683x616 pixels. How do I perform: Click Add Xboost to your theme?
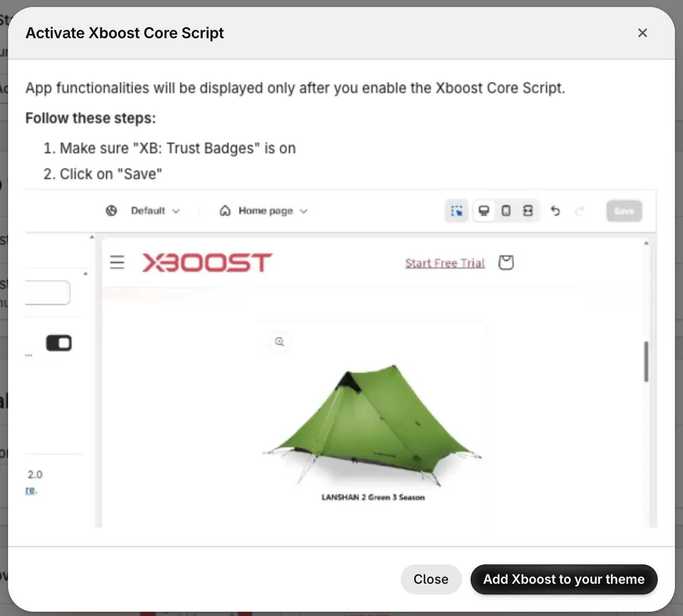click(x=564, y=579)
